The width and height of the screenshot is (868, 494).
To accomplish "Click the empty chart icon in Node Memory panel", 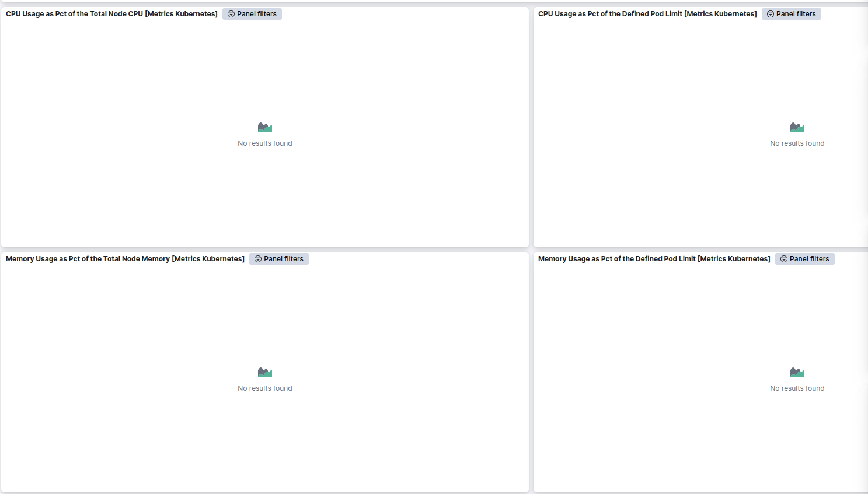I will coord(265,372).
